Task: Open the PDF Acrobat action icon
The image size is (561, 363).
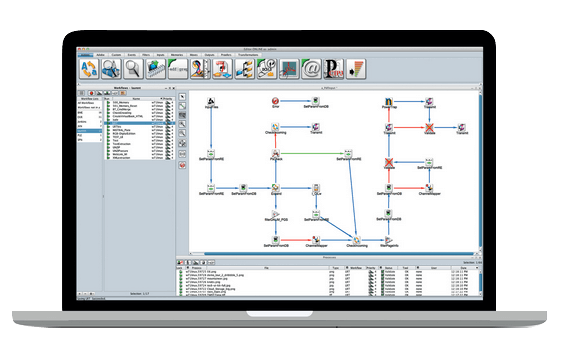Action: tap(289, 69)
